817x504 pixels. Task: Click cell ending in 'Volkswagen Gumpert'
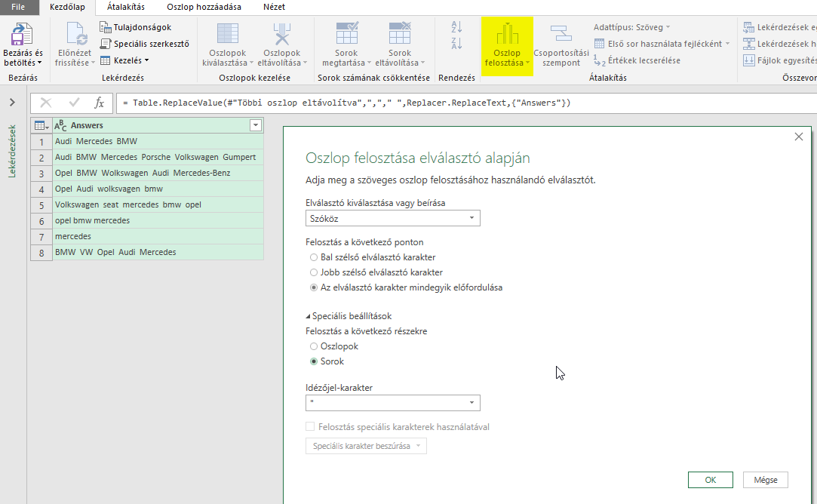[158, 158]
